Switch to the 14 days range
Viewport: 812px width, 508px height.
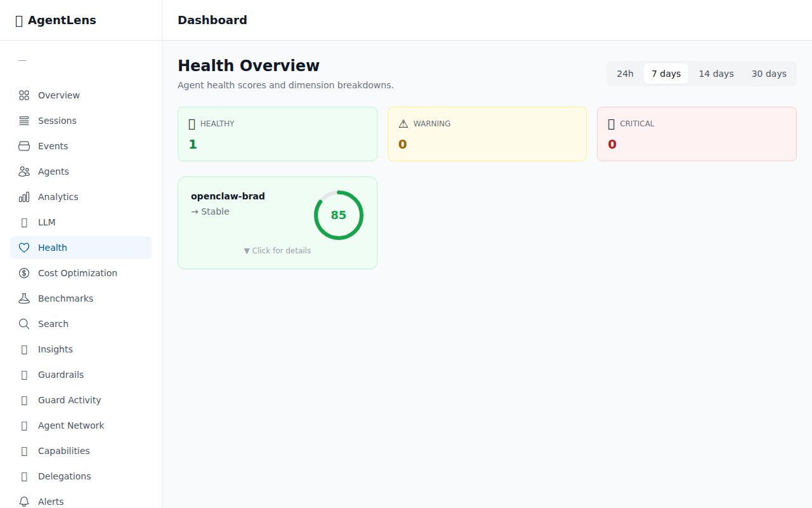tap(716, 73)
